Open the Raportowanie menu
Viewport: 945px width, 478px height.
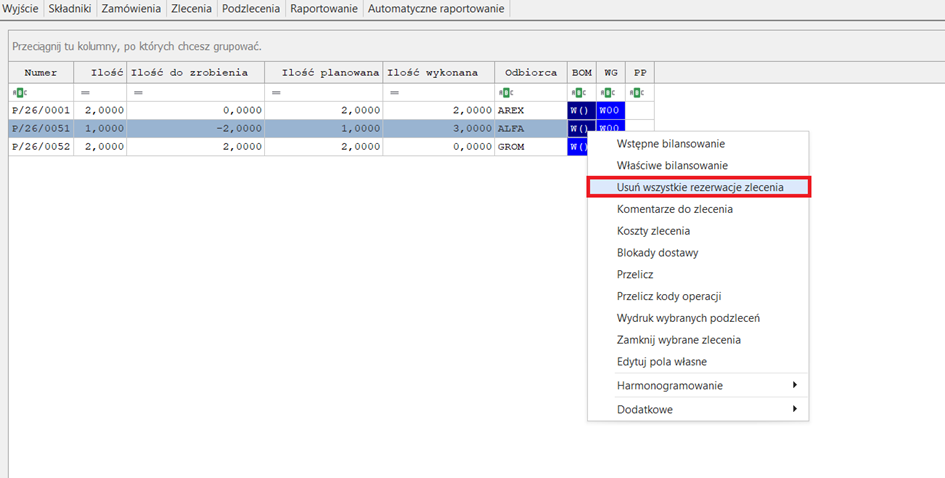(323, 9)
